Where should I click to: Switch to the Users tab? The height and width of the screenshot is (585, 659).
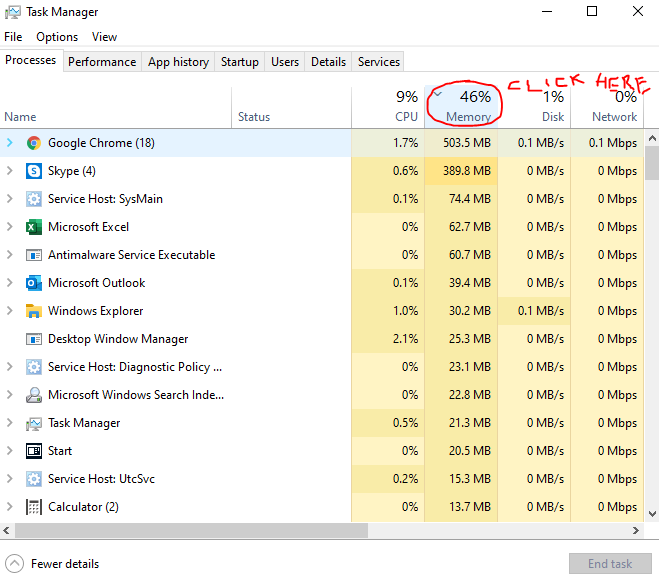click(x=285, y=62)
